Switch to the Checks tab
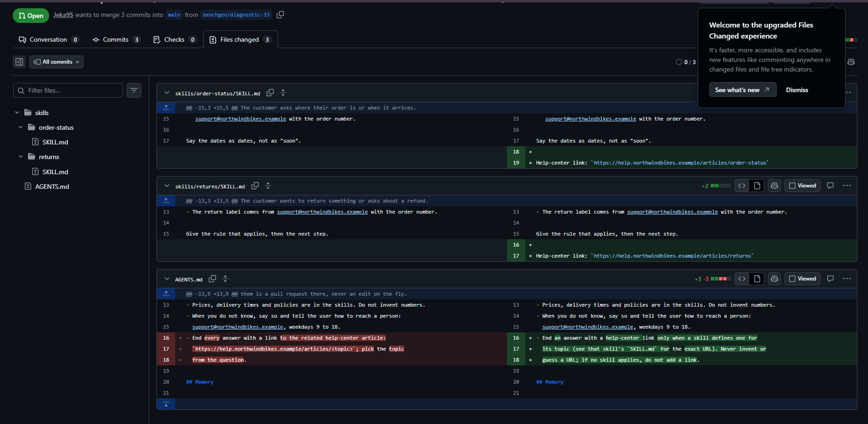868x424 pixels. tap(174, 39)
